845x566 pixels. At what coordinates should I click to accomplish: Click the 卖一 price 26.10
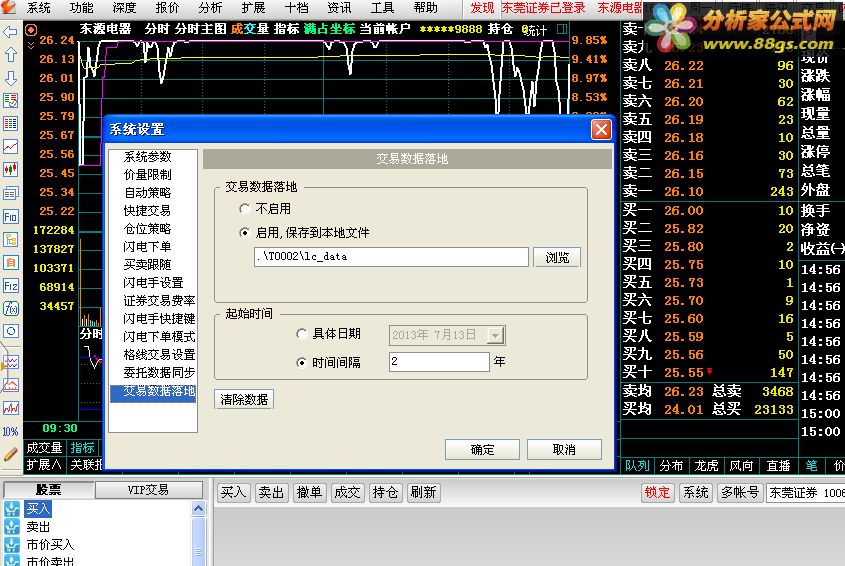(684, 191)
